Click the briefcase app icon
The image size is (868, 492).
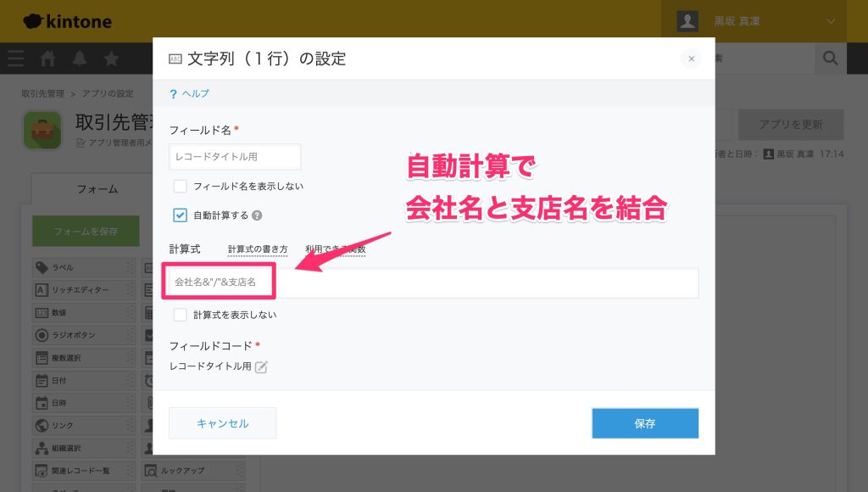tap(42, 130)
